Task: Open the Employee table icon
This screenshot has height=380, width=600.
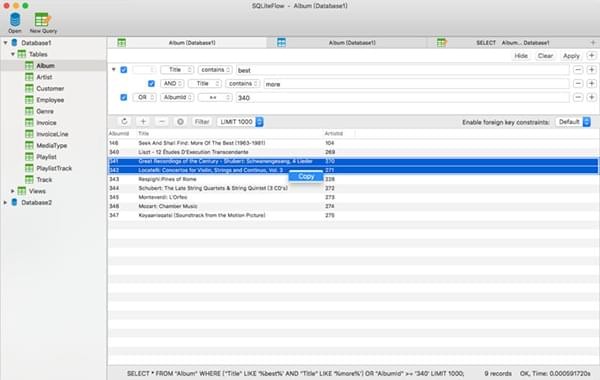Action: [29, 100]
